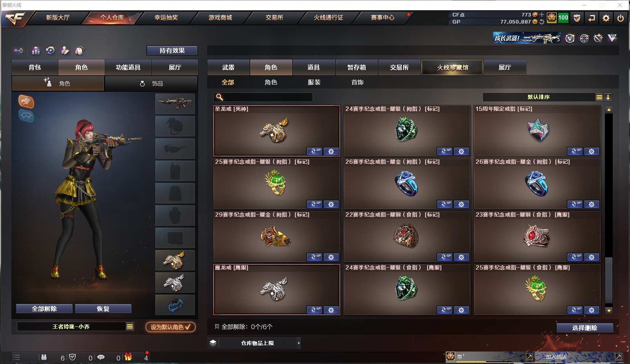Toggle the 饰品 sub-category
The height and width of the screenshot is (364, 630).
pyautogui.click(x=151, y=83)
